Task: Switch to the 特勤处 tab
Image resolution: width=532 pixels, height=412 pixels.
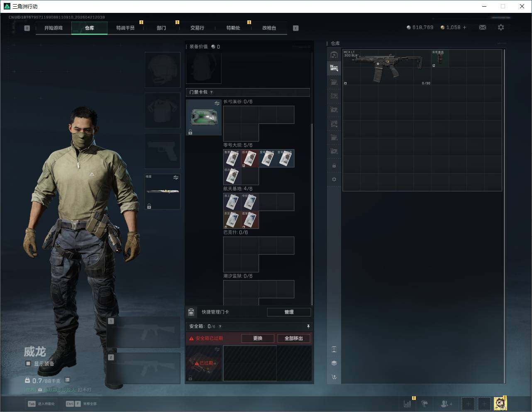Action: 233,28
